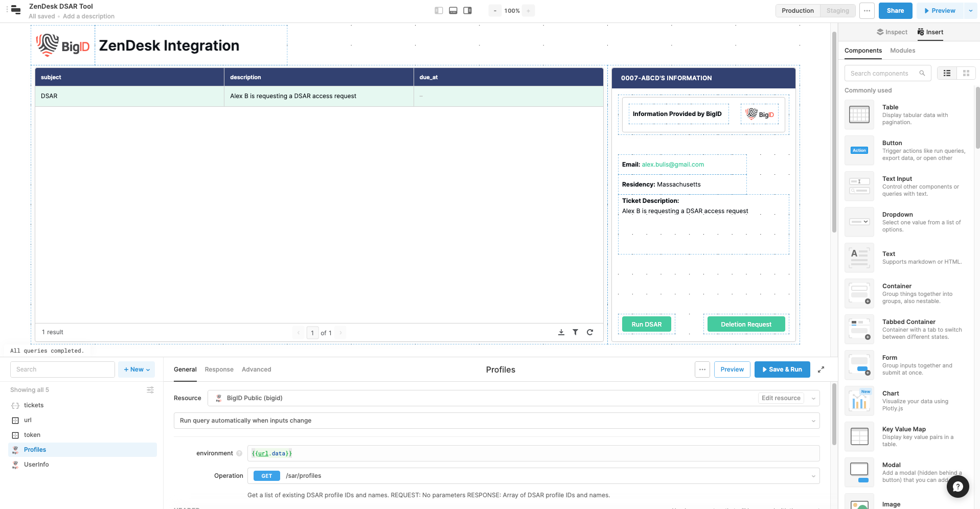Toggle the left panel layout icon

tap(439, 11)
